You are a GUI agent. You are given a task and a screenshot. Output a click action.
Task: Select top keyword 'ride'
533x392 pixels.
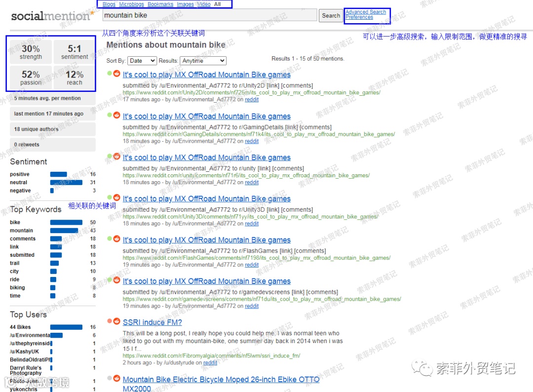tap(15, 279)
